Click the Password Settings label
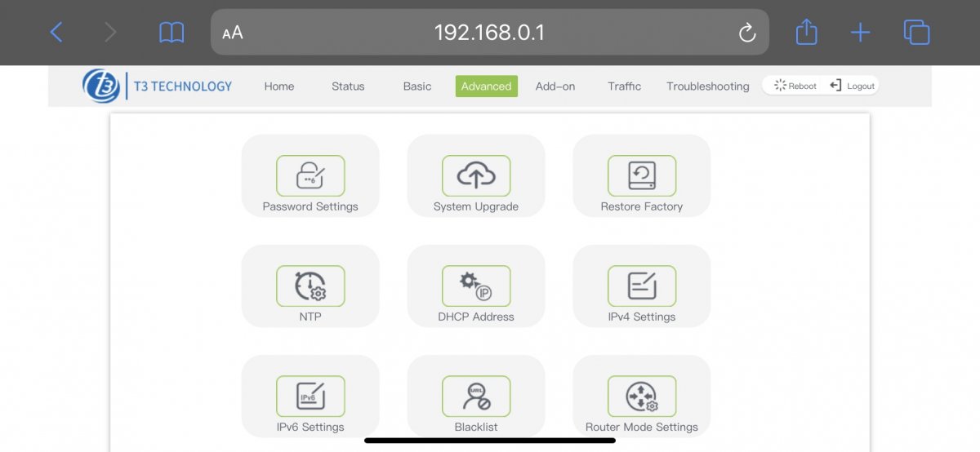Viewport: 980px width, 452px height. [310, 206]
